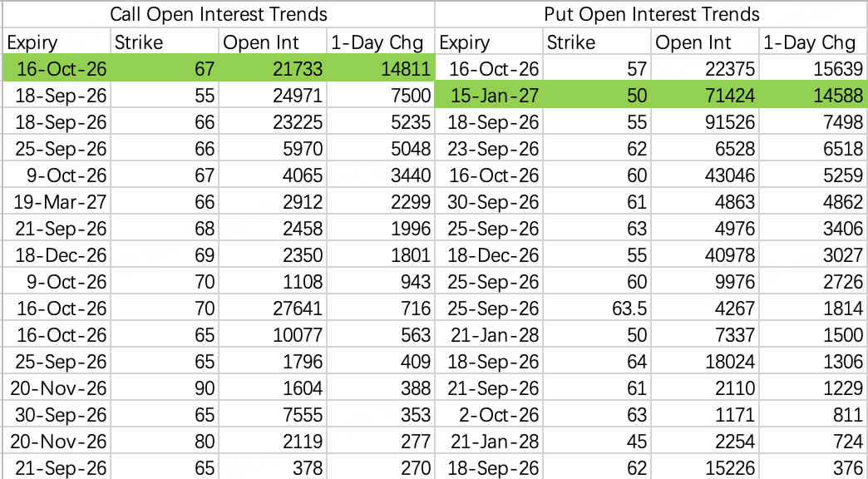Select the 23-Sep-26 put expiry cell
The width and height of the screenshot is (868, 479).
click(489, 148)
